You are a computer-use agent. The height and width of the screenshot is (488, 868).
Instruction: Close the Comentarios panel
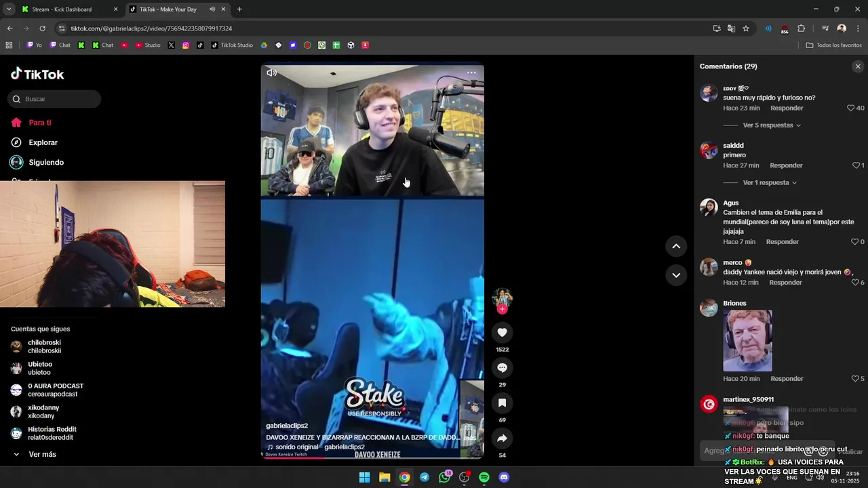[x=858, y=66]
